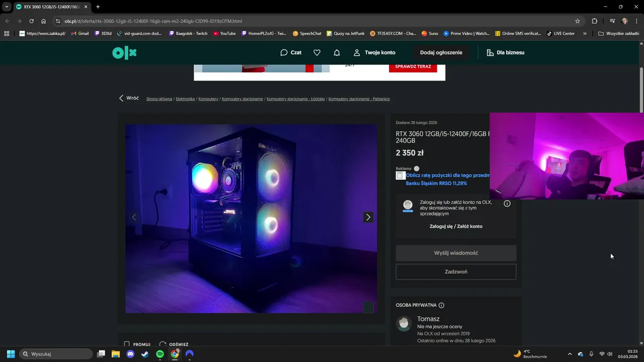Click seller Tomasz avatar
Viewport: 644px width, 362px height.
(404, 324)
